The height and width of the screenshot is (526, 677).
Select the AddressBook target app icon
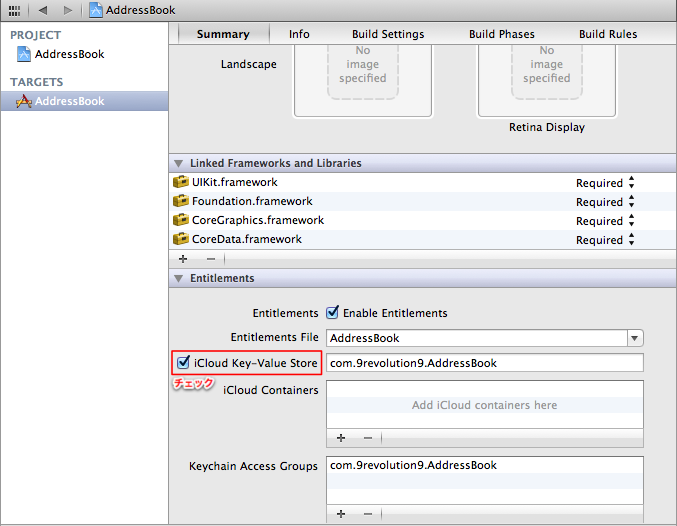[24, 101]
